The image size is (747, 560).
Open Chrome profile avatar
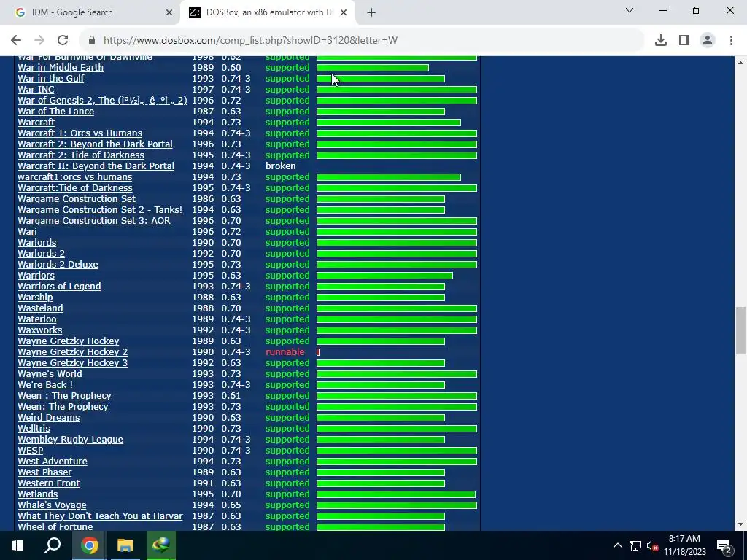(x=708, y=40)
